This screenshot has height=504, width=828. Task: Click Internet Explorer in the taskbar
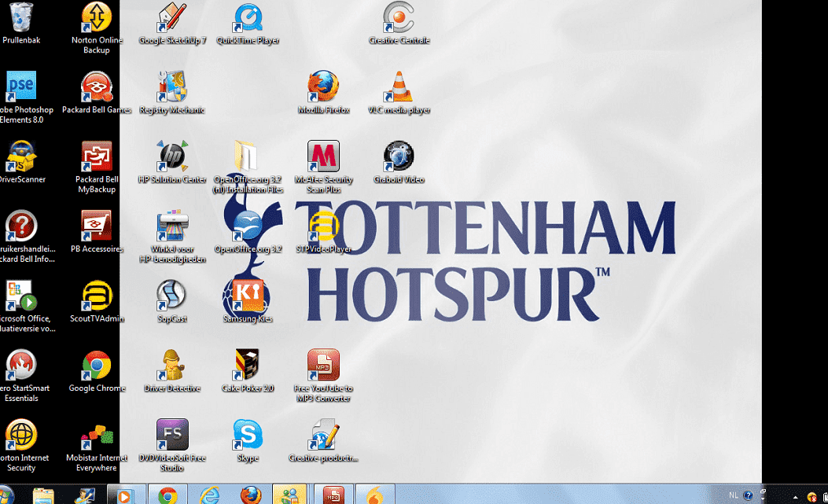(209, 495)
